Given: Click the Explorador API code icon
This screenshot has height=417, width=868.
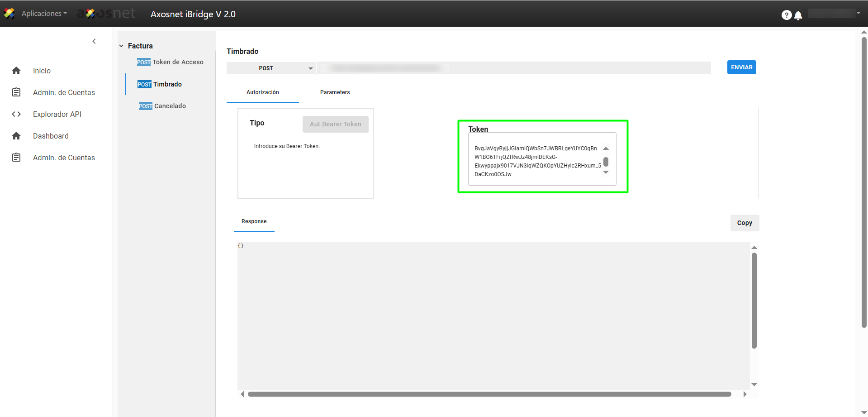Looking at the screenshot, I should (16, 114).
